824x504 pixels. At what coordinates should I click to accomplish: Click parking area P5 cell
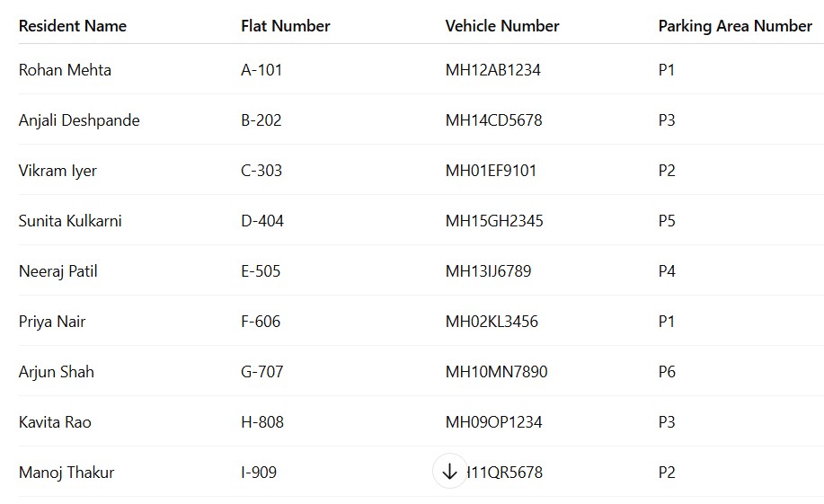[667, 221]
